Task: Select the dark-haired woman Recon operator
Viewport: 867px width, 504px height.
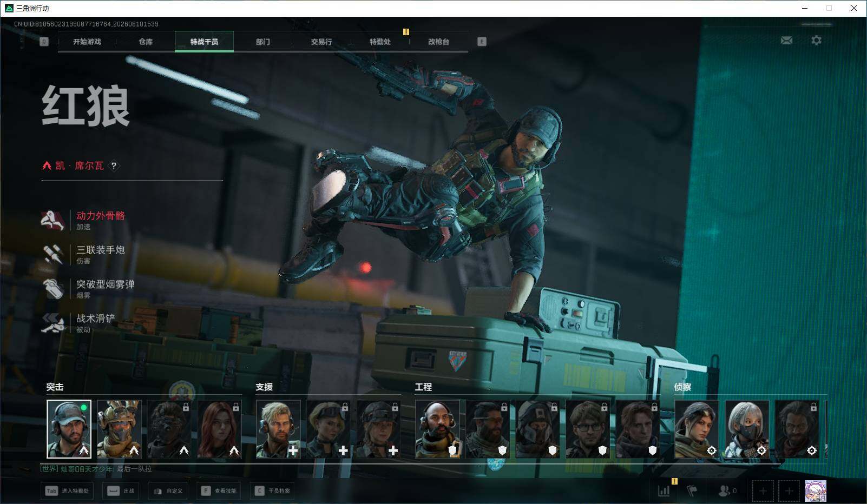Action: 697,429
